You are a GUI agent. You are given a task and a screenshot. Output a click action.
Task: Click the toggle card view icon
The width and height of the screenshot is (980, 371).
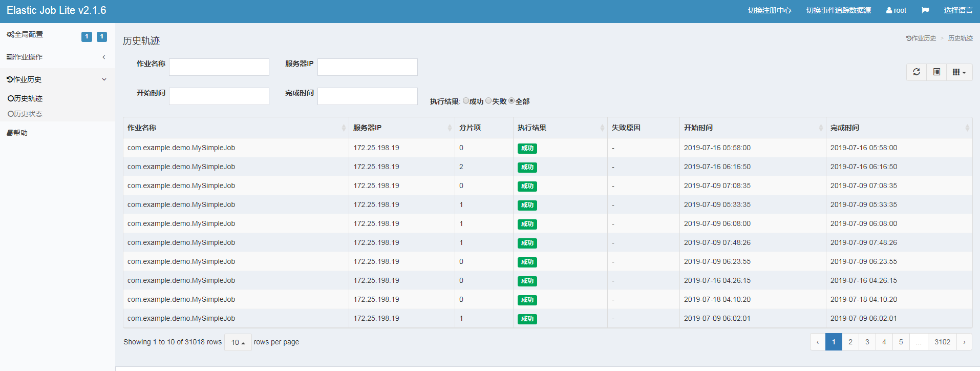point(936,72)
